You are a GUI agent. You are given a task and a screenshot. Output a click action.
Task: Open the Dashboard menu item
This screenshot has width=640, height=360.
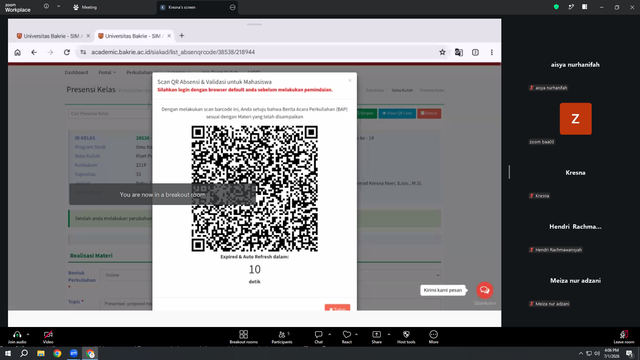(76, 72)
